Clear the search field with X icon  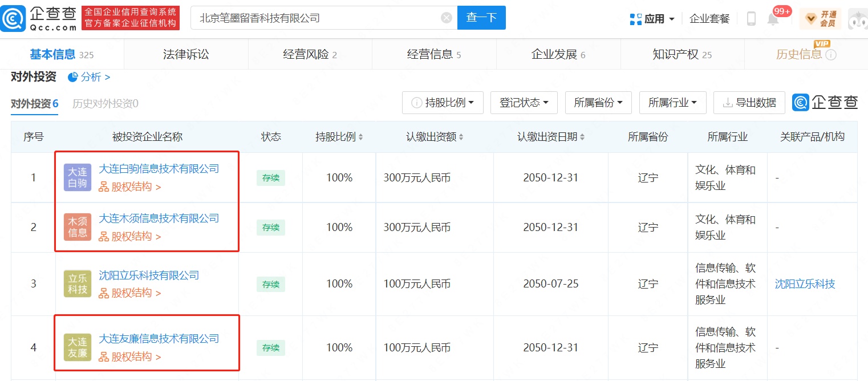447,18
